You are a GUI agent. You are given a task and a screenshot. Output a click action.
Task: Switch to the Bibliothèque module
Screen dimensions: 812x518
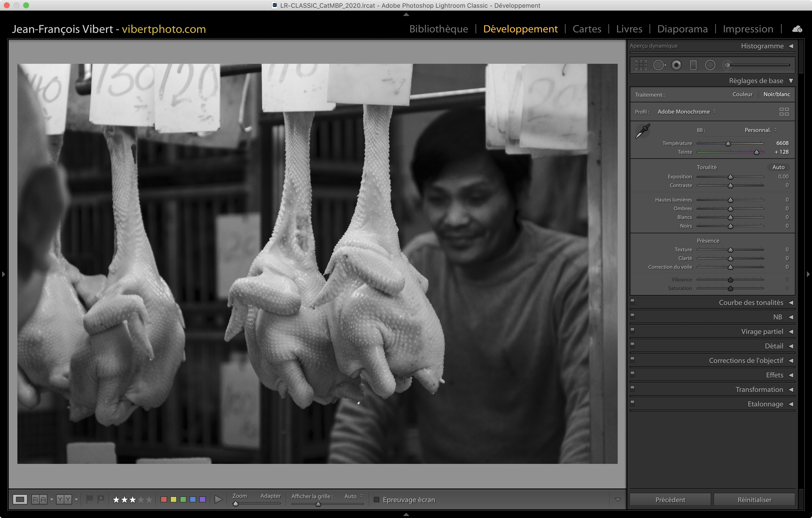point(438,29)
